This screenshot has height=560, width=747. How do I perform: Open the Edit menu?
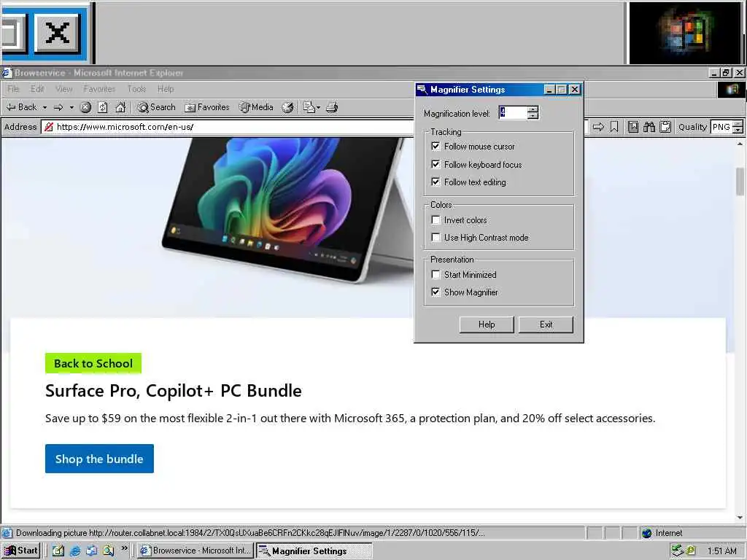37,89
